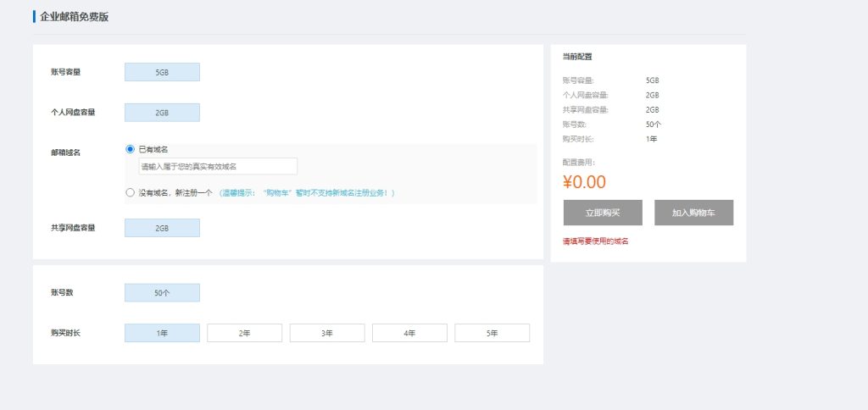Click the 企业邮箱免费版 page heading
868x410 pixels.
pos(75,17)
